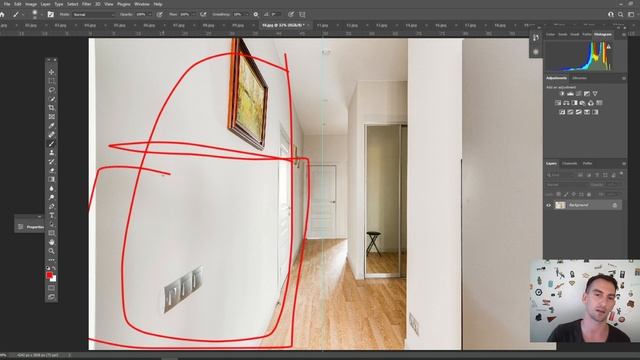Click the red foreground color swatch
The image size is (640, 360).
49,276
